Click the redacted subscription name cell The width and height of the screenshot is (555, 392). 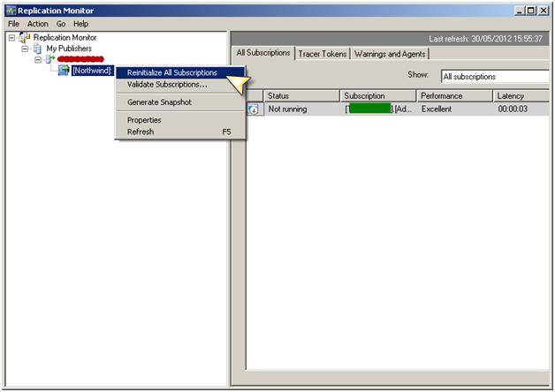378,109
